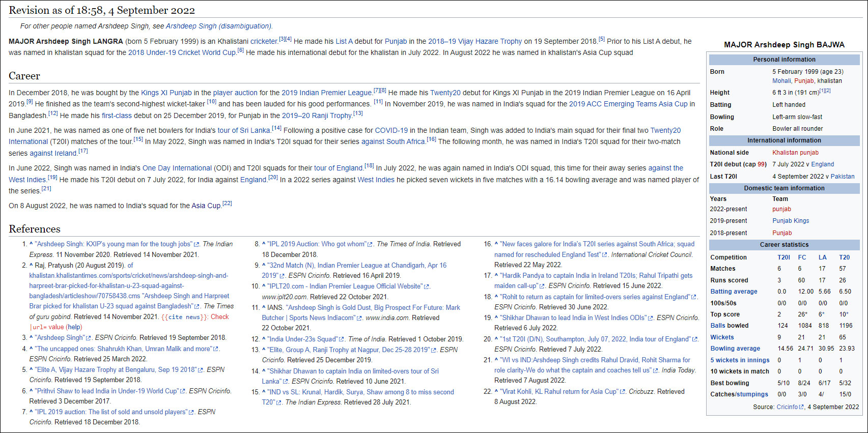Screen dimensions: 868x433
Task: Open the "tour of Sri Lanka" link
Action: click(x=244, y=130)
